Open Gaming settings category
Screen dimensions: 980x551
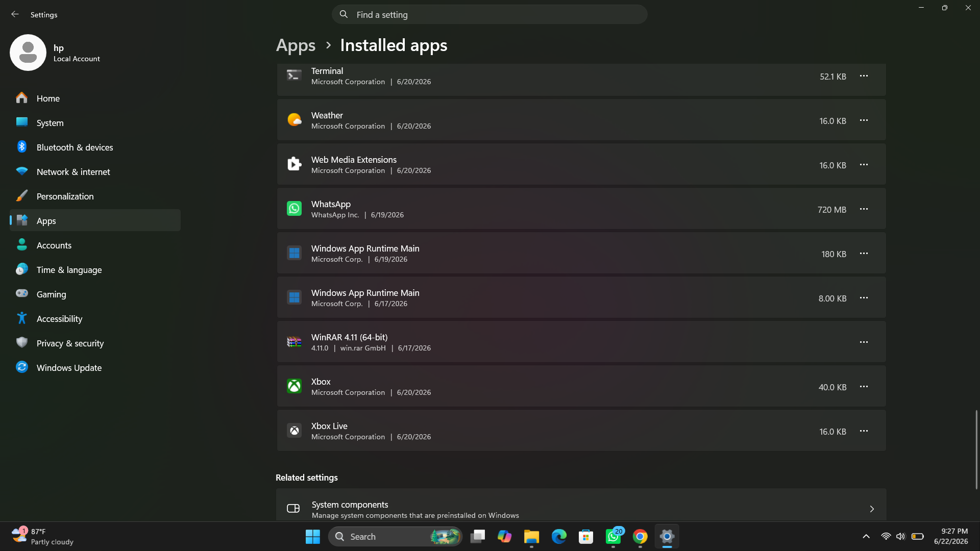point(95,294)
